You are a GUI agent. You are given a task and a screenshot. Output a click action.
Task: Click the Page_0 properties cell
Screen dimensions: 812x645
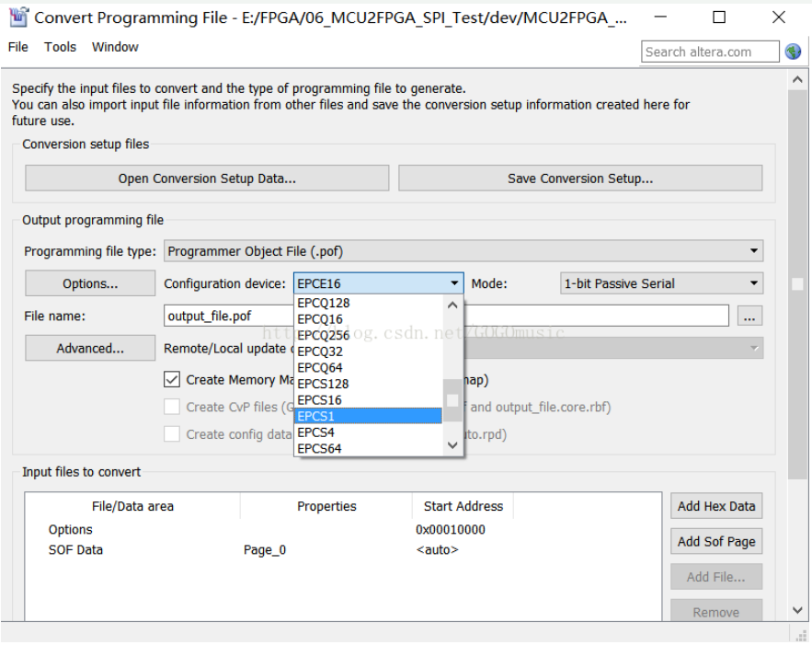(265, 549)
